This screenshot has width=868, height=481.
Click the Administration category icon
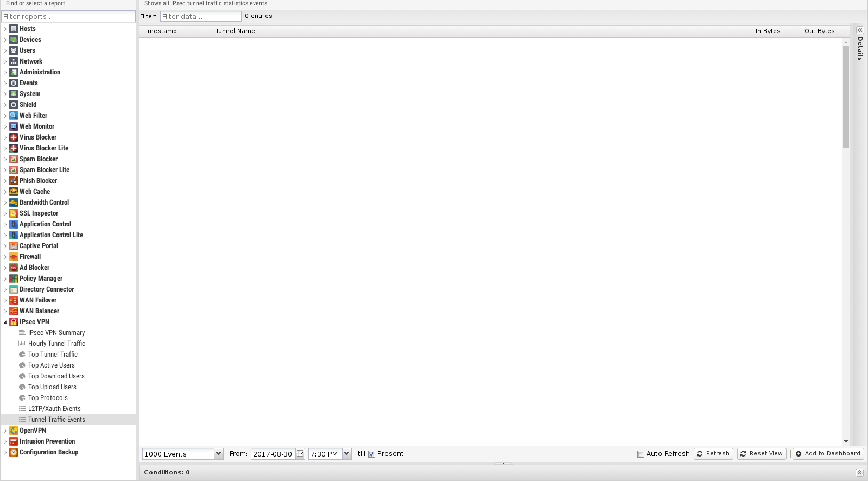click(x=14, y=72)
